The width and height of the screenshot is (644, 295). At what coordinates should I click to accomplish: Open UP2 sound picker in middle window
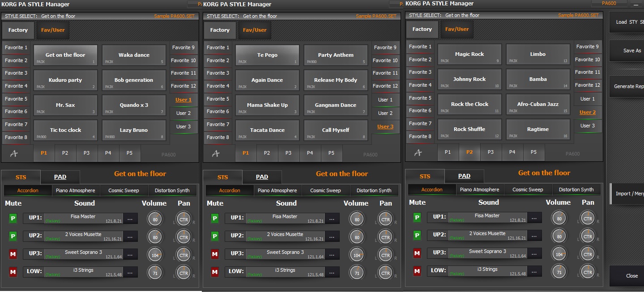point(332,237)
